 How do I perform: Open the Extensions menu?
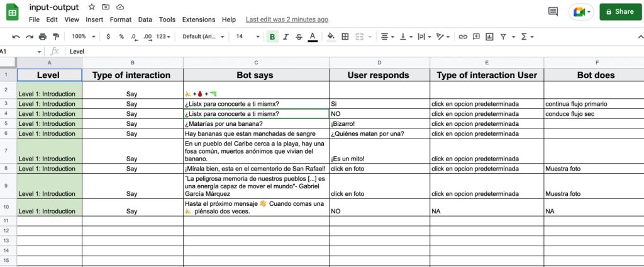[198, 20]
